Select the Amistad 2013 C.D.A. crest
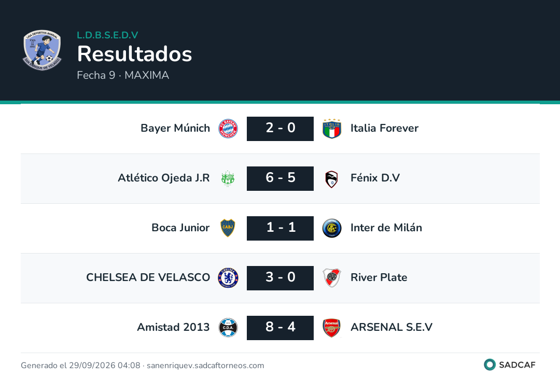This screenshot has width=560, height=392. tap(228, 328)
